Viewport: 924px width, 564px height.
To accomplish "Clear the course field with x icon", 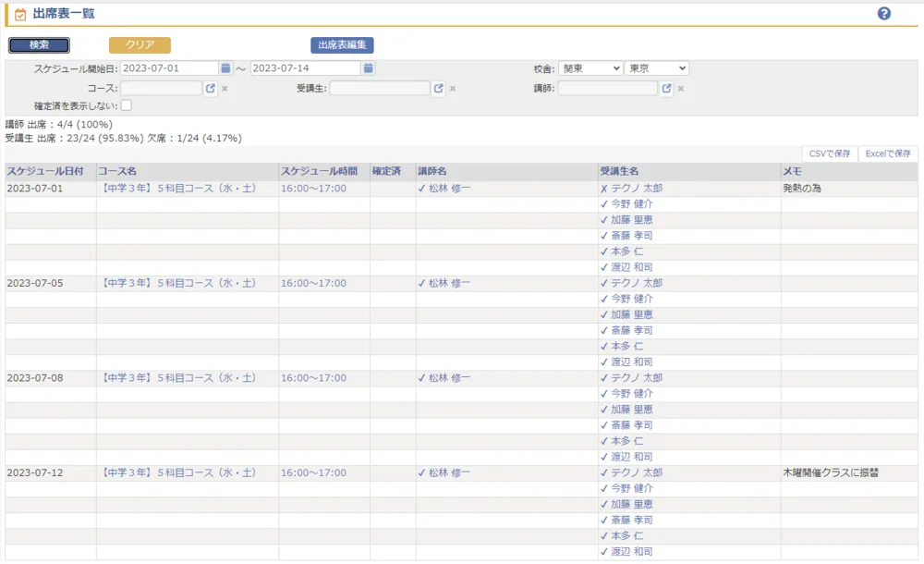I will (225, 89).
